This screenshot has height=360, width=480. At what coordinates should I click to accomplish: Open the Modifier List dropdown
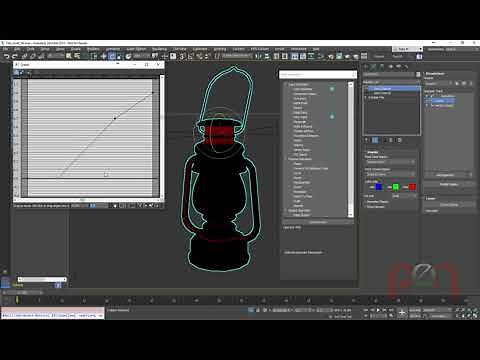(x=392, y=82)
